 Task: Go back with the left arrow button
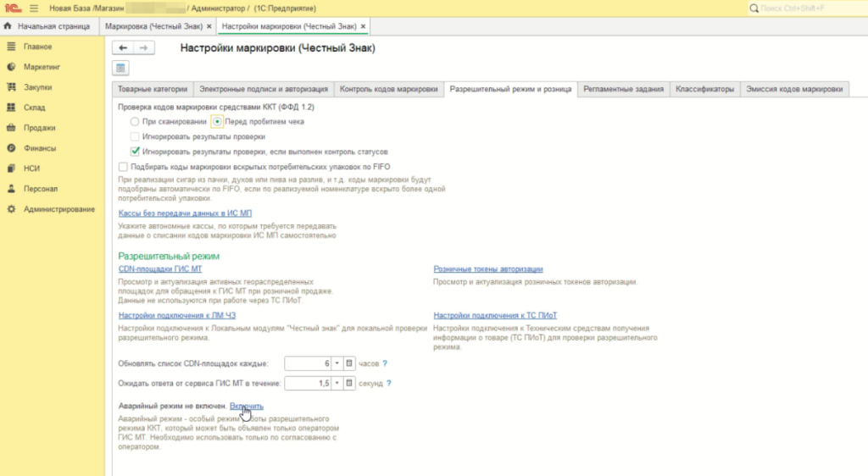click(x=123, y=48)
